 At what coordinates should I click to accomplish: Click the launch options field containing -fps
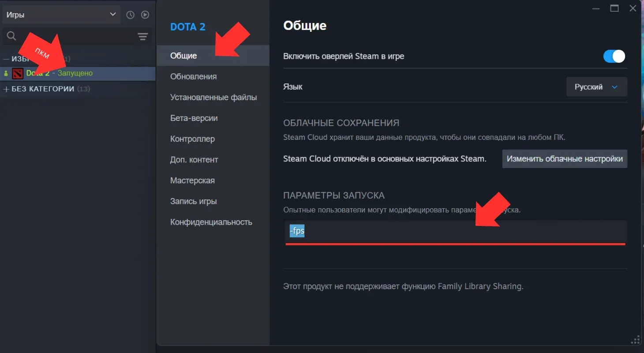(455, 231)
